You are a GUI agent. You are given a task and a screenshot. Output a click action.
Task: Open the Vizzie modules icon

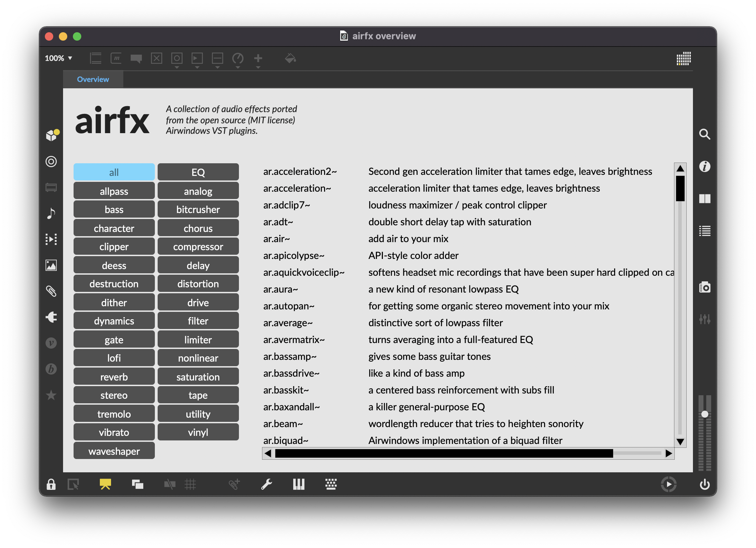pyautogui.click(x=51, y=343)
